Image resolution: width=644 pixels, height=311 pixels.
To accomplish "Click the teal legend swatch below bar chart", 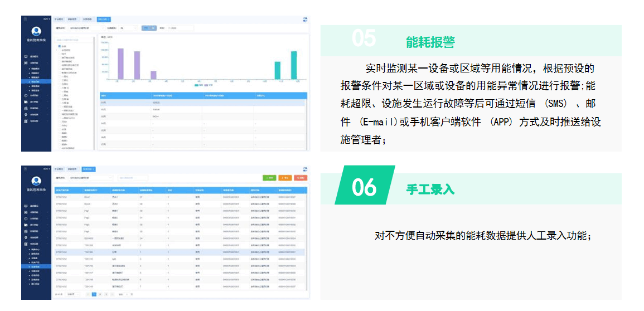I will point(196,85).
